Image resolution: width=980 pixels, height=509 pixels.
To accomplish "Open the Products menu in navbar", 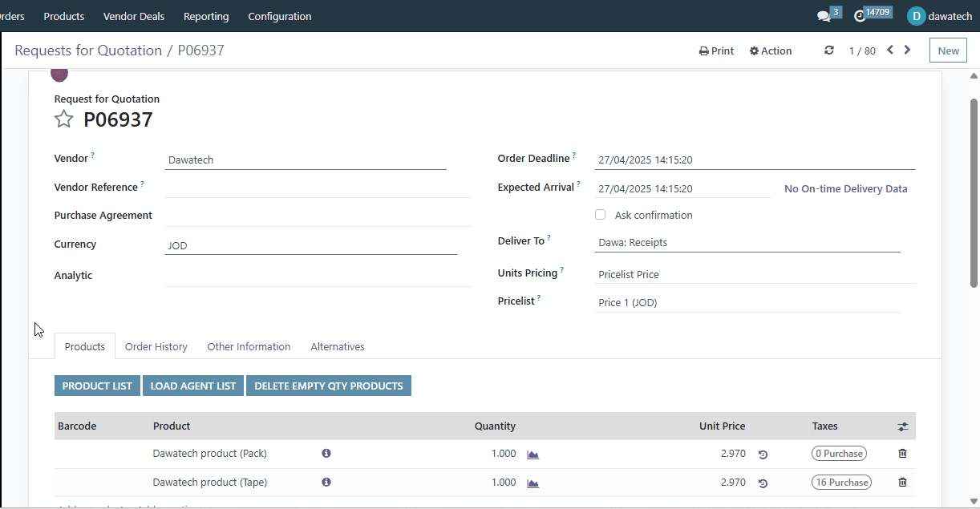I will [x=64, y=16].
